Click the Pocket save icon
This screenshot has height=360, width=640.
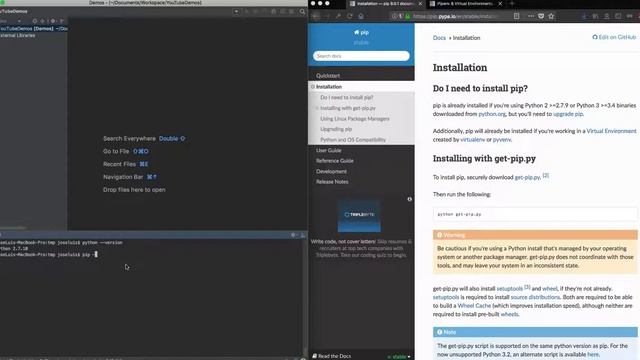(541, 16)
